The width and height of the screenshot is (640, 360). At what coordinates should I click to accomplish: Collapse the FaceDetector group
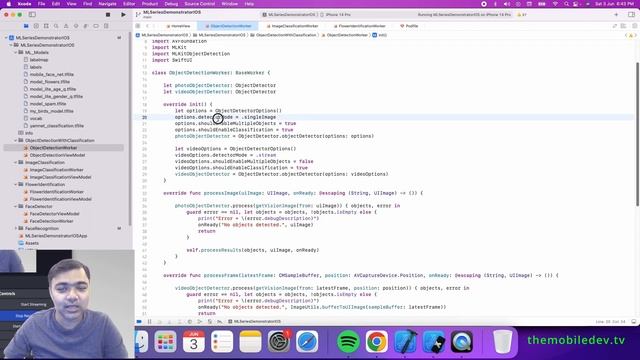(x=16, y=207)
